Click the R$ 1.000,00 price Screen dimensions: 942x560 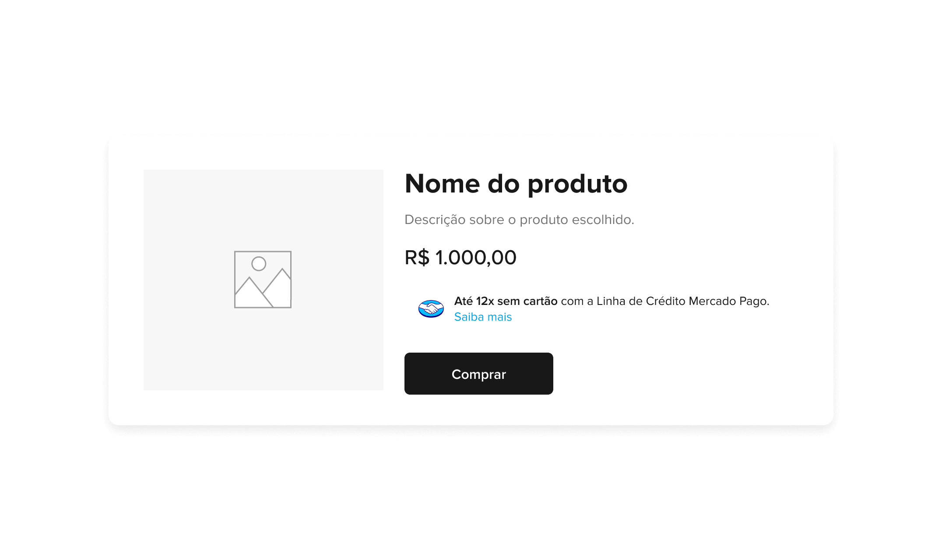pos(460,257)
